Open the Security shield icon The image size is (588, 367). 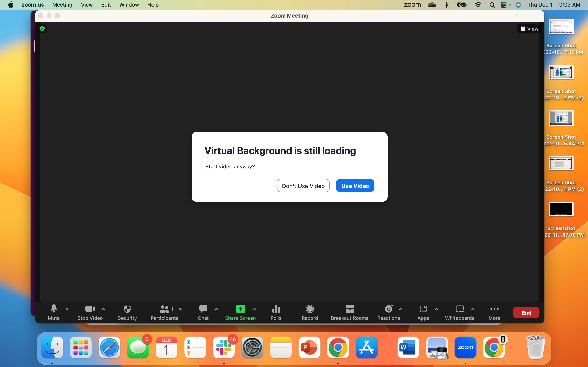[x=127, y=309]
